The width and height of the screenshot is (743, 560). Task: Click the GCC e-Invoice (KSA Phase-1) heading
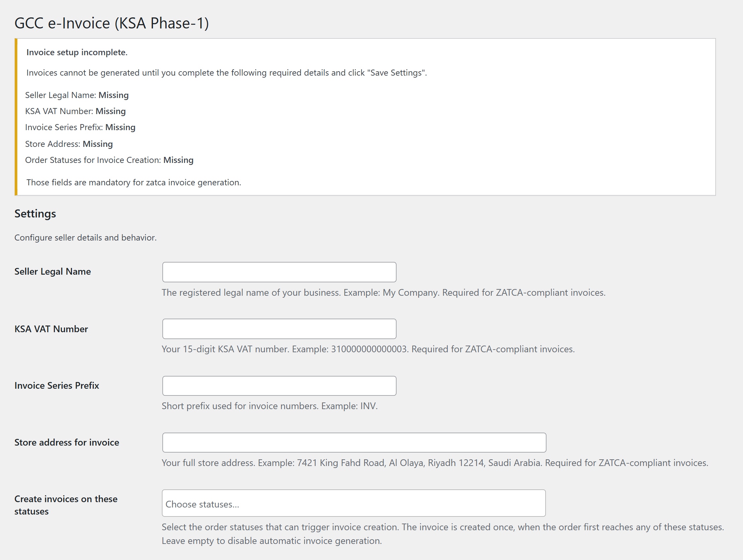point(111,23)
